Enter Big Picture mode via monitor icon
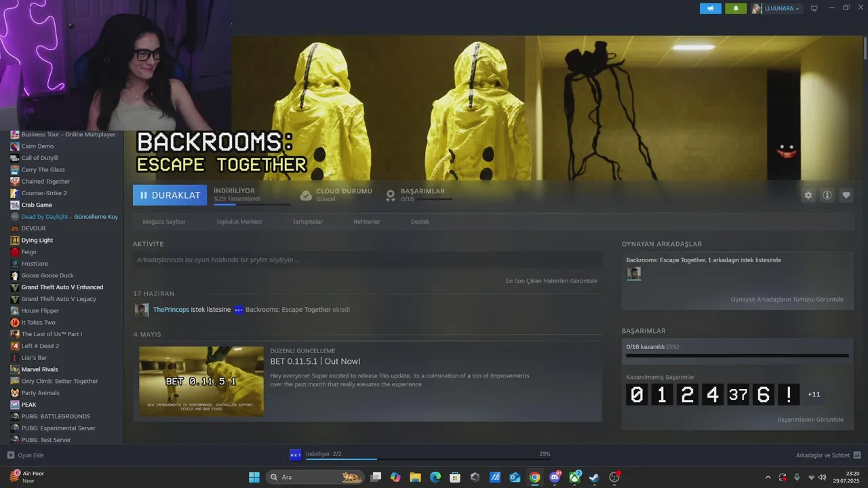This screenshot has height=488, width=868. click(814, 9)
